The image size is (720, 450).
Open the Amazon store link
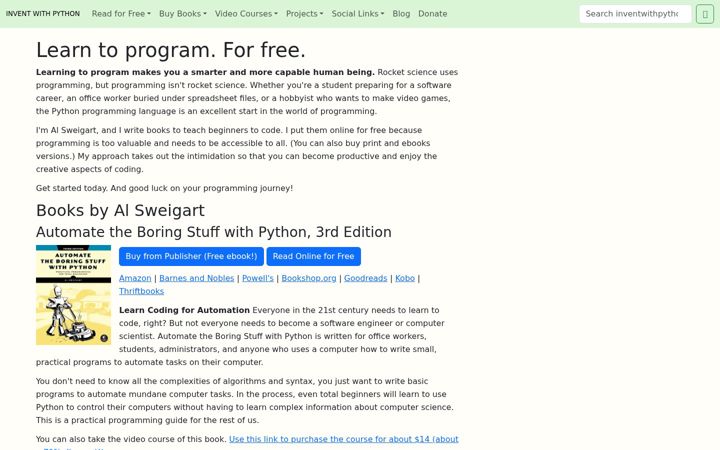click(135, 278)
